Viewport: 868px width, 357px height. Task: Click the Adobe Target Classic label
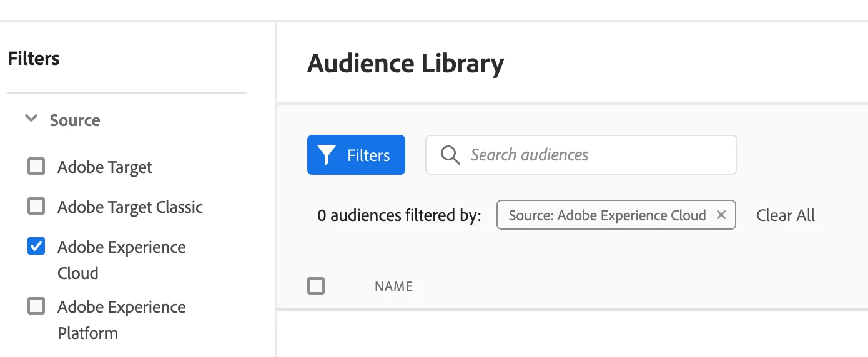pyautogui.click(x=130, y=207)
